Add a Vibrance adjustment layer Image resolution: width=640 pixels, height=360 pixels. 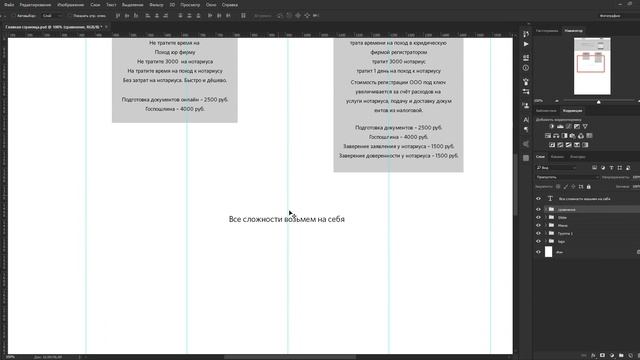585,127
